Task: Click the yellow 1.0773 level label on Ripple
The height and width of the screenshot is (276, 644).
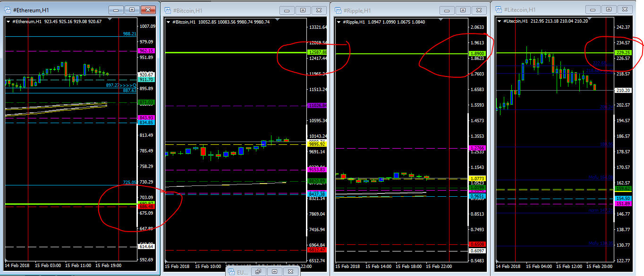Action: click(x=477, y=179)
